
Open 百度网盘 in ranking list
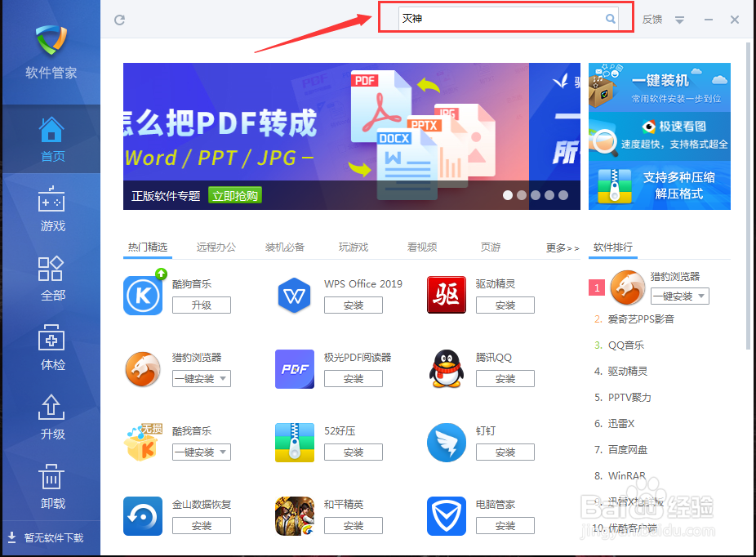coord(627,449)
